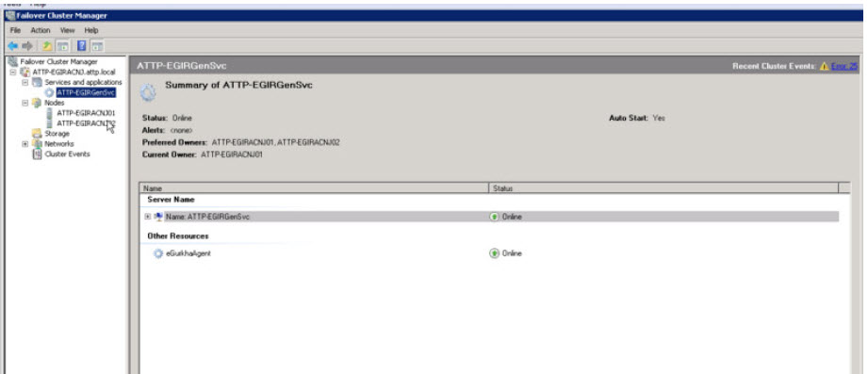Screen dimensions: 868x374
Task: Select node ATTP-EGIRACNJ01 in the tree
Action: point(86,113)
